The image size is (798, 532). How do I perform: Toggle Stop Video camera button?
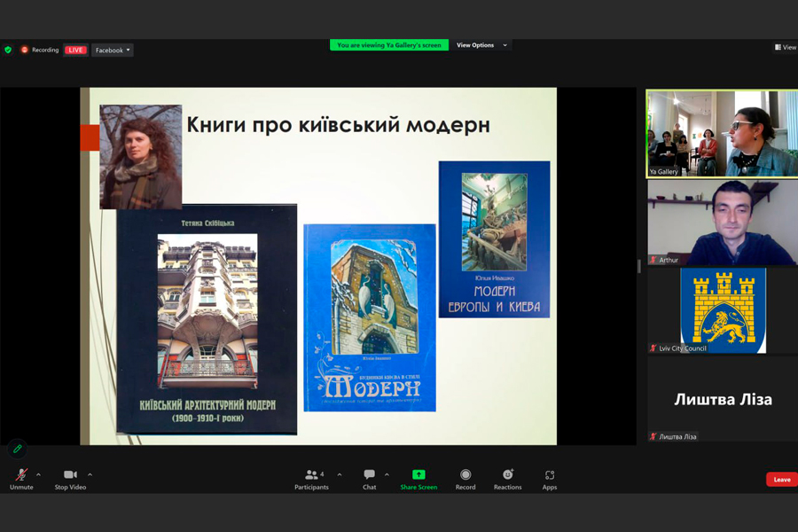point(70,479)
